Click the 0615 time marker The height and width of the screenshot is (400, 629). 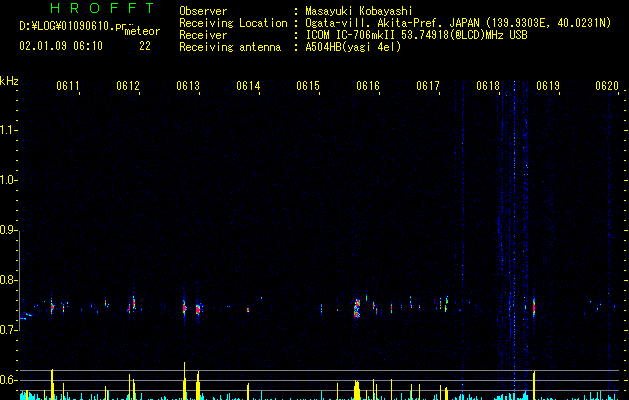coord(308,85)
